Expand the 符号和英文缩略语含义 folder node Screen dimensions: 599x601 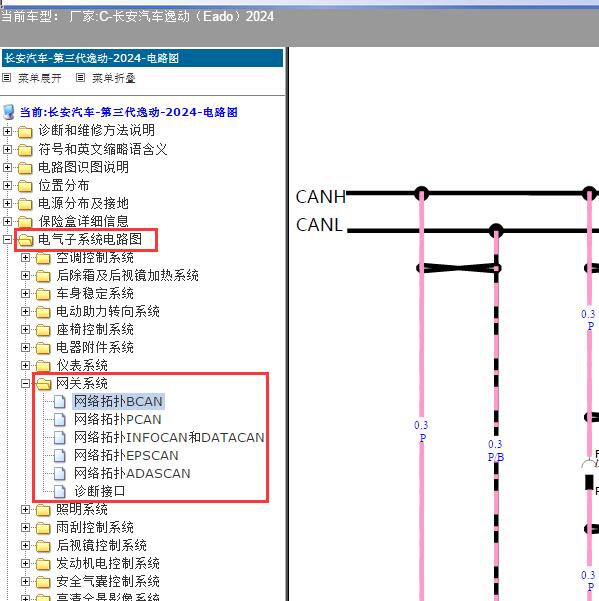point(7,149)
